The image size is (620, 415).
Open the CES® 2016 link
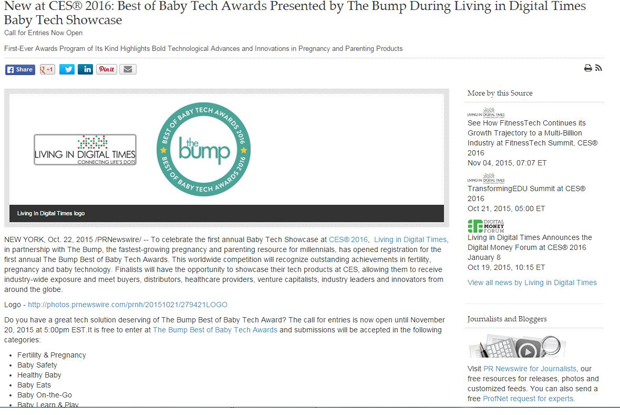pyautogui.click(x=348, y=240)
